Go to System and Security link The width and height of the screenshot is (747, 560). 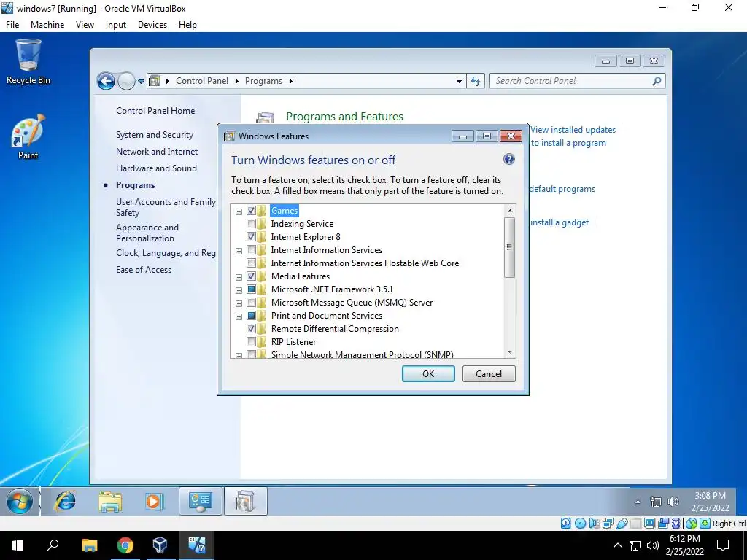(155, 135)
